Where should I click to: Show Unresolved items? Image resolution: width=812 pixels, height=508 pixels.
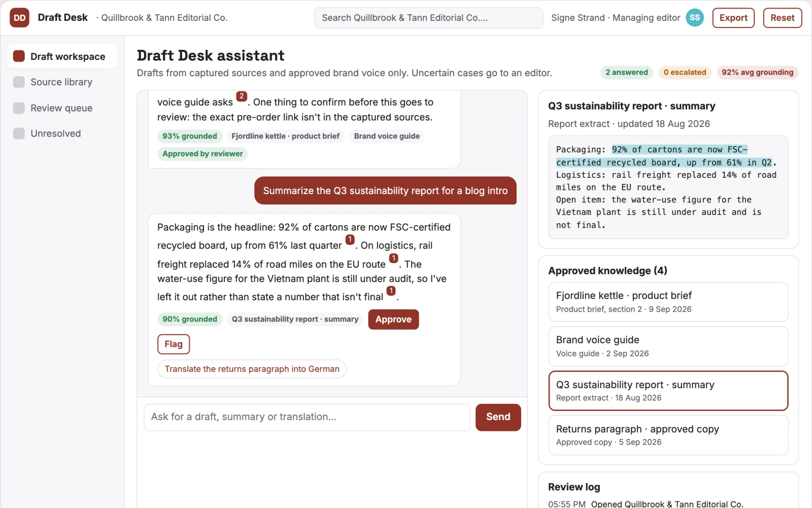(62, 133)
